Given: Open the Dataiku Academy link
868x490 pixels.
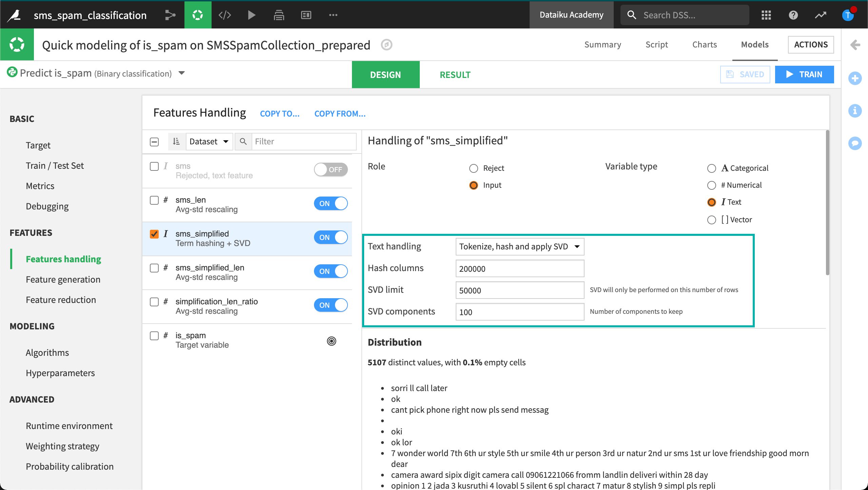Looking at the screenshot, I should 571,15.
